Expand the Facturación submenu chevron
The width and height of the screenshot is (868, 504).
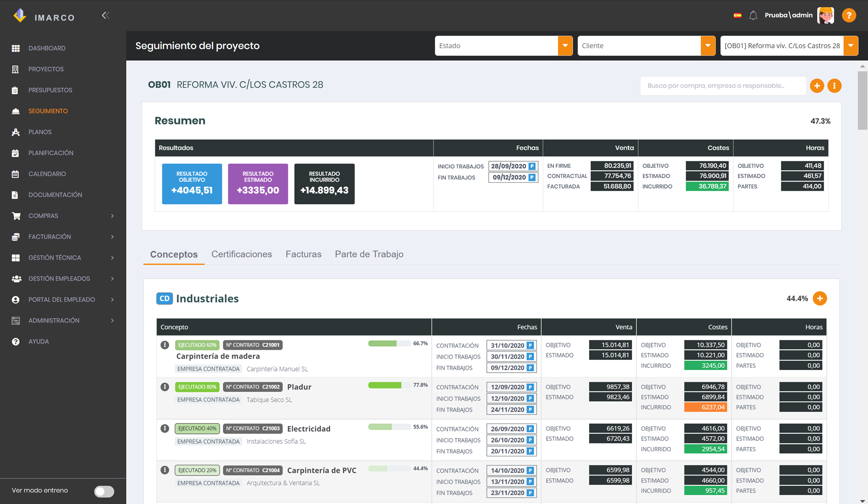coord(113,237)
